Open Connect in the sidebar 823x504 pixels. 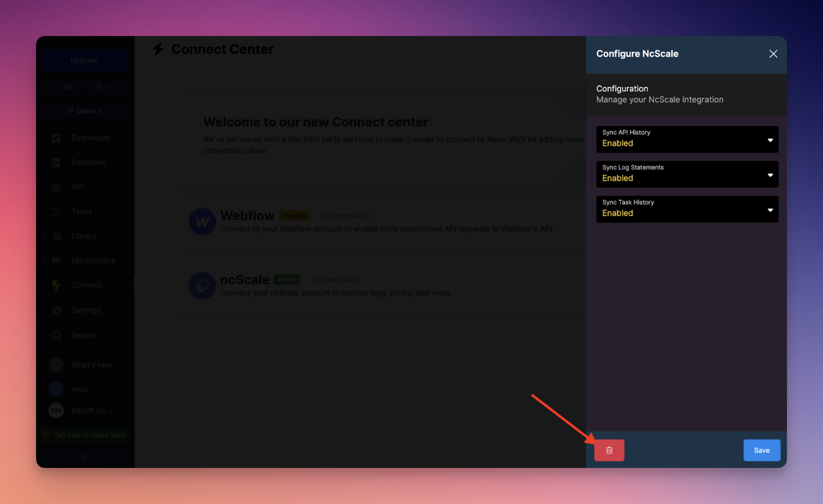pyautogui.click(x=86, y=285)
